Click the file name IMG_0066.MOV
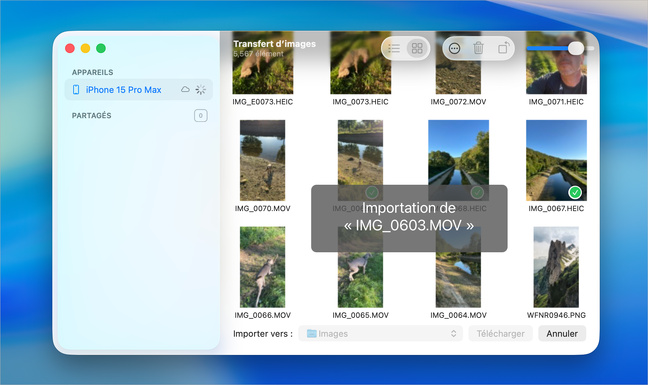This screenshot has height=385, width=648. point(262,315)
